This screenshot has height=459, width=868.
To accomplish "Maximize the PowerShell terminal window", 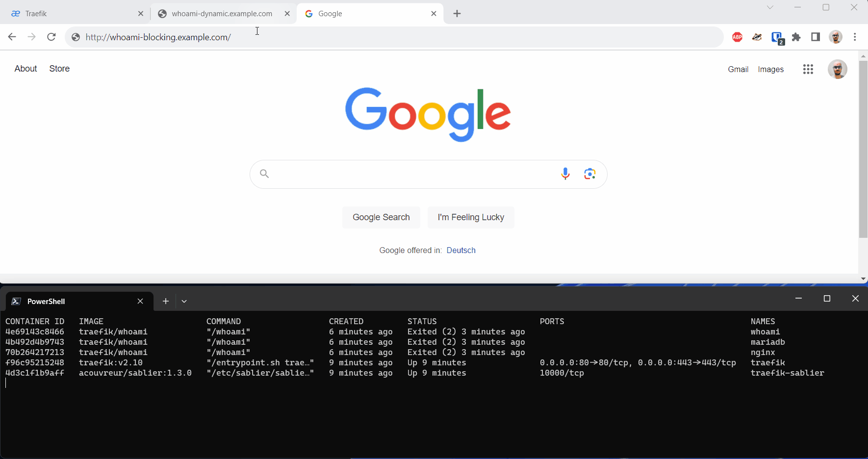I will (827, 298).
